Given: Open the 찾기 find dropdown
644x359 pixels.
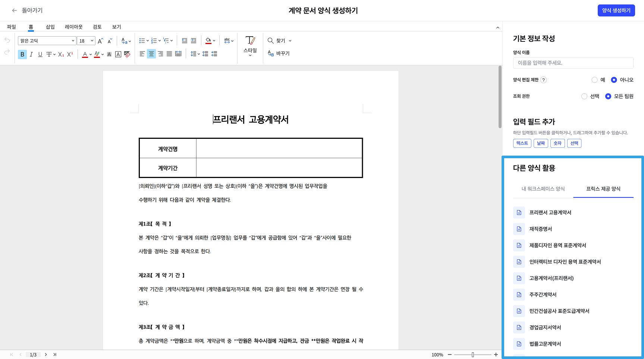Looking at the screenshot, I should coord(290,41).
